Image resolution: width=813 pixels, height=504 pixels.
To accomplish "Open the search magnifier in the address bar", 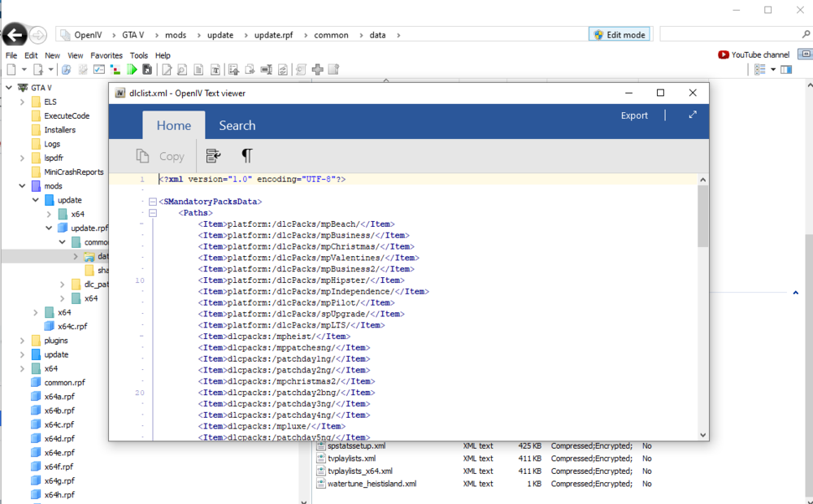I will coord(804,34).
